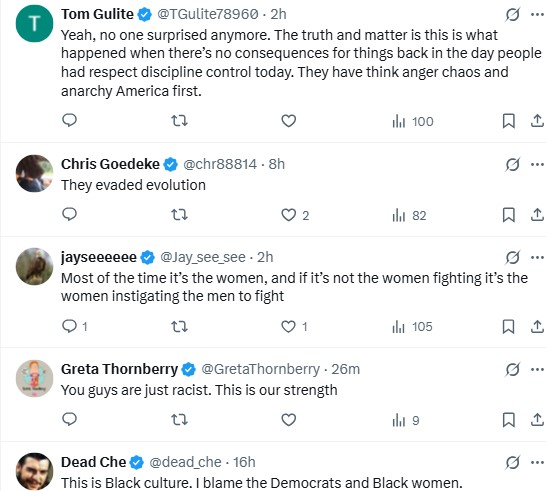Open Tom Gulite's green avatar
Viewport: 546px width, 491px height.
(x=34, y=23)
